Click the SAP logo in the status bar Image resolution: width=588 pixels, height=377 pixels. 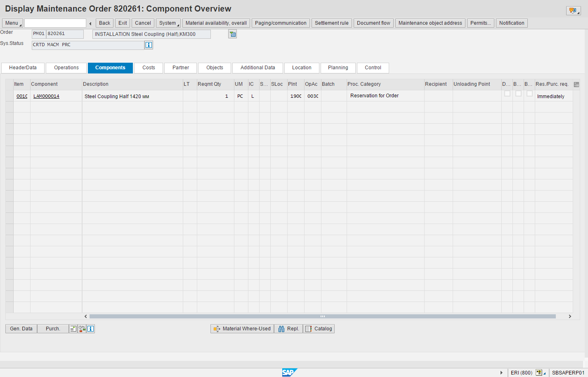[289, 372]
